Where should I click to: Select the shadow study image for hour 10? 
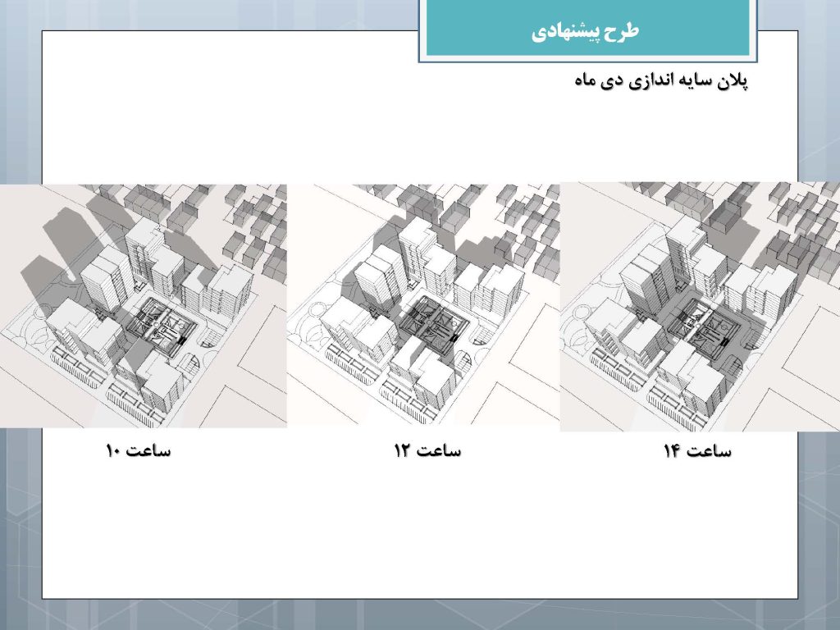pyautogui.click(x=144, y=305)
